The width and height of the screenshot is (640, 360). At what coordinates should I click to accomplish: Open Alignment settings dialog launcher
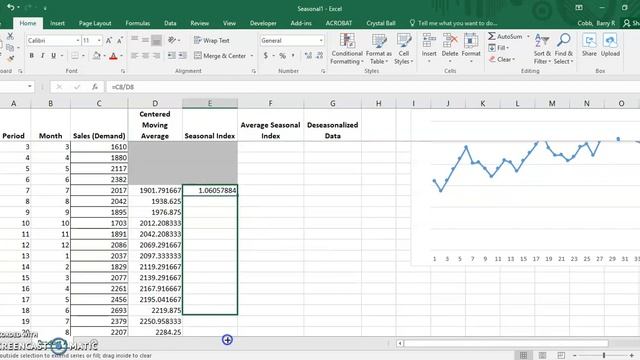pyautogui.click(x=253, y=71)
